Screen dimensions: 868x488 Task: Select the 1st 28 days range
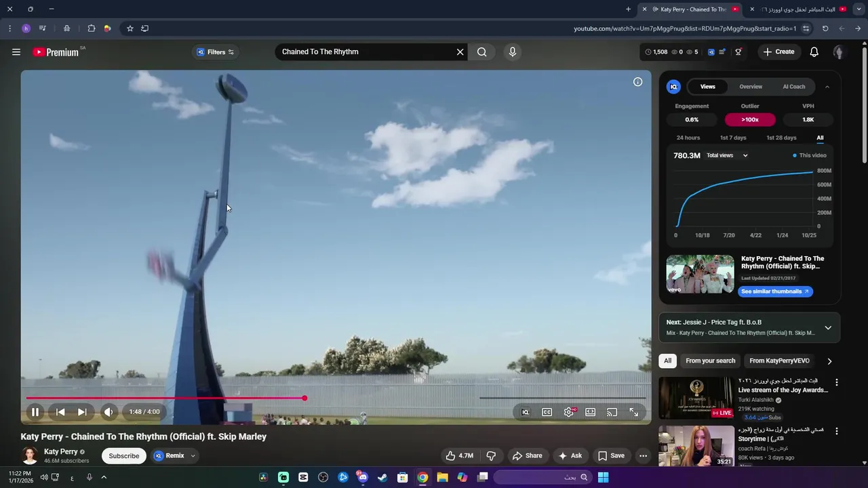(x=781, y=138)
